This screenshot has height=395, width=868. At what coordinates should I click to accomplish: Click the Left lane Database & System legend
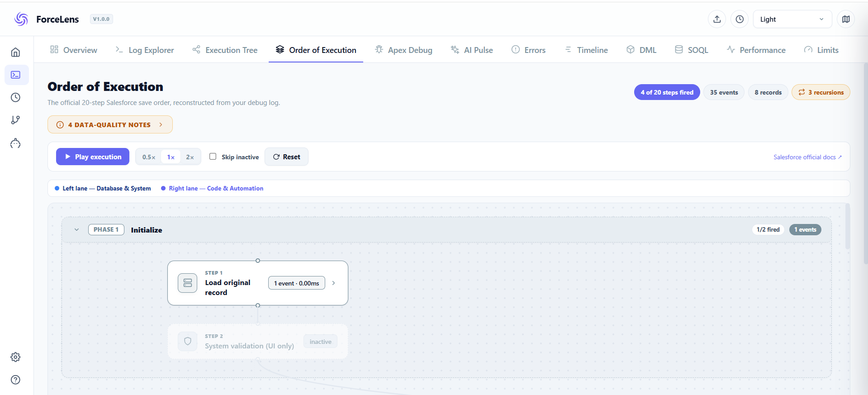coord(103,188)
